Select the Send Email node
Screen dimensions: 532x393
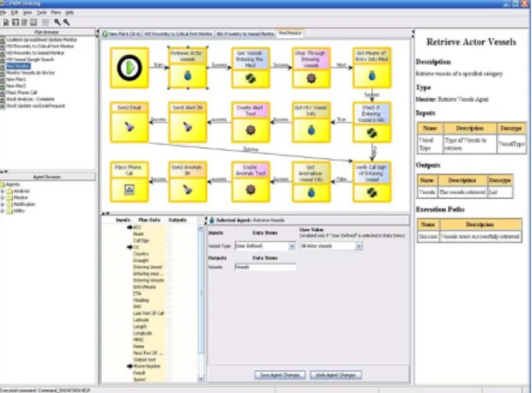coord(129,122)
